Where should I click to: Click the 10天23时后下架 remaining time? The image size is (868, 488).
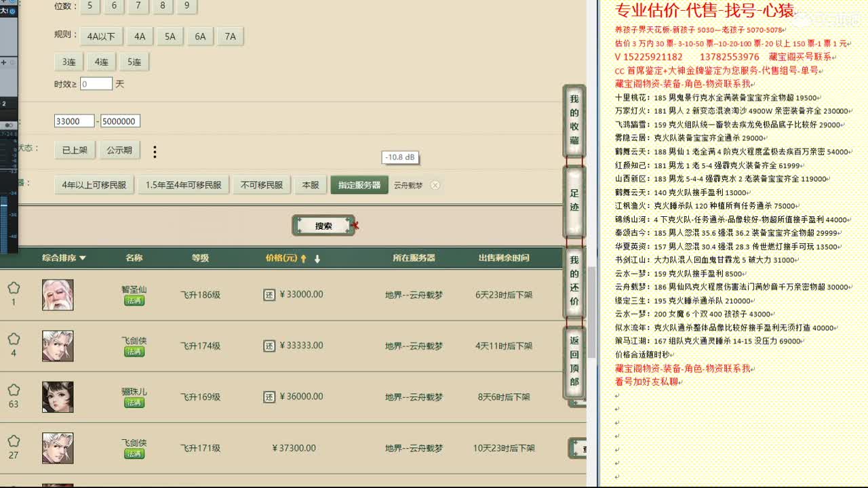(504, 448)
